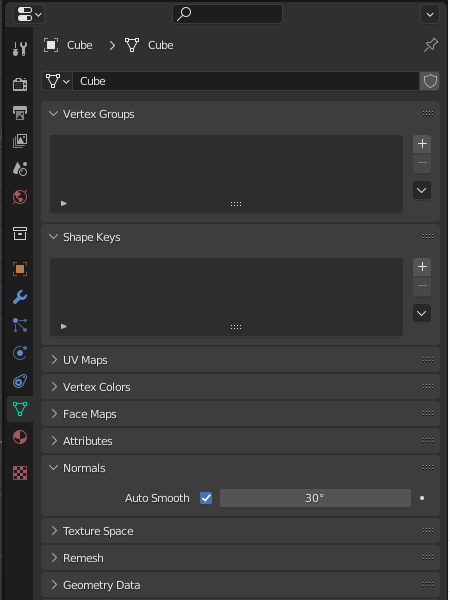Open the Tool properties tab
Image resolution: width=450 pixels, height=600 pixels.
coord(20,49)
